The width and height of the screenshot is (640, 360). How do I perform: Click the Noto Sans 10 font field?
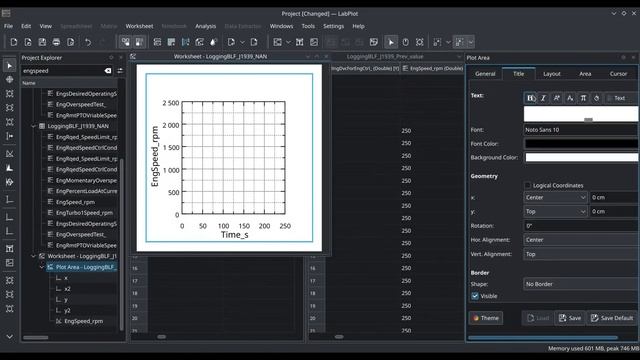(580, 130)
